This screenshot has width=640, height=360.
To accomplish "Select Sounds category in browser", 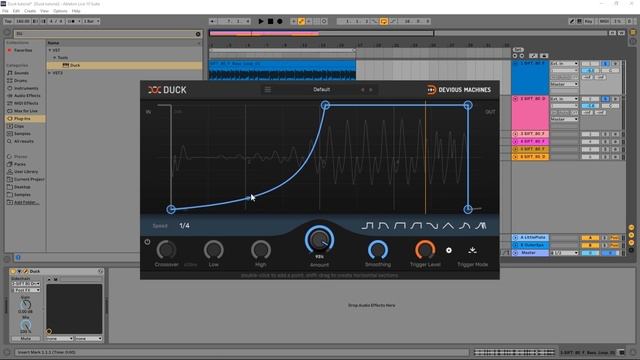I will pyautogui.click(x=21, y=73).
